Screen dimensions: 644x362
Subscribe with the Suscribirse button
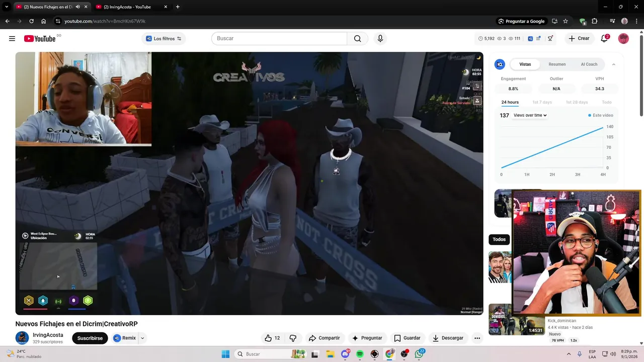[x=90, y=338]
